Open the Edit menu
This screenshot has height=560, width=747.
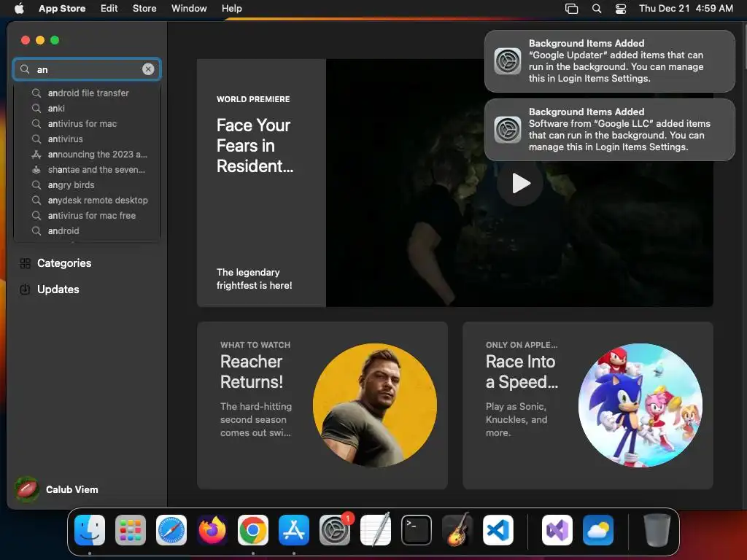pyautogui.click(x=109, y=8)
